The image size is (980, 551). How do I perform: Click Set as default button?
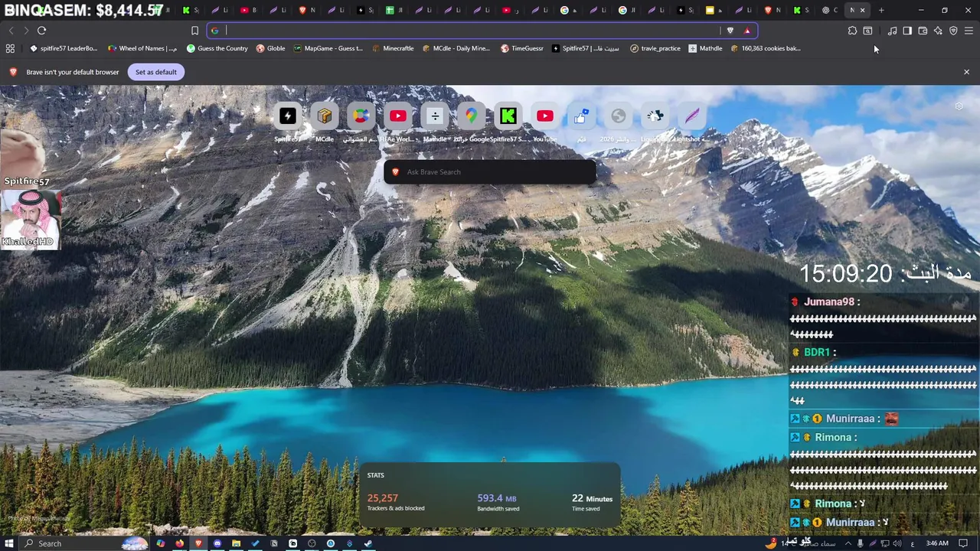156,72
